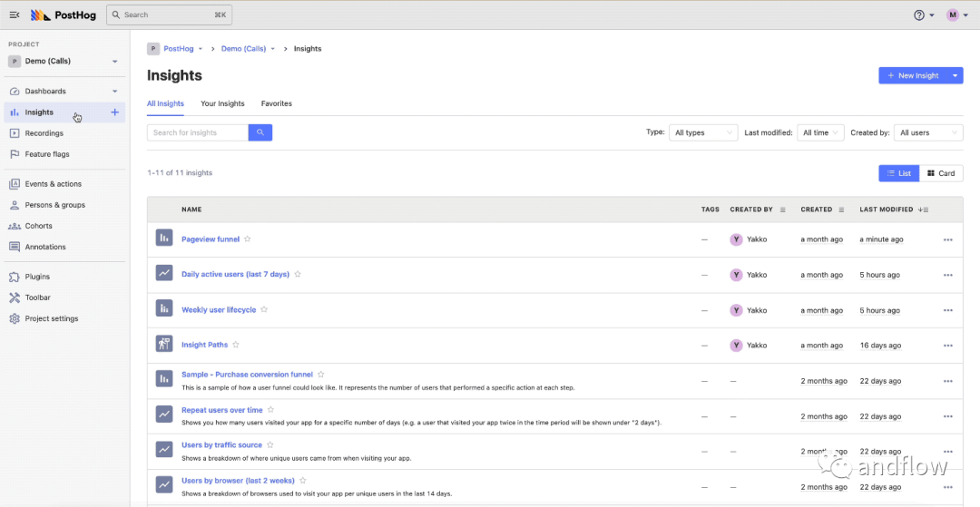This screenshot has height=507, width=980.
Task: Click the blue search magnifier button
Action: (260, 132)
